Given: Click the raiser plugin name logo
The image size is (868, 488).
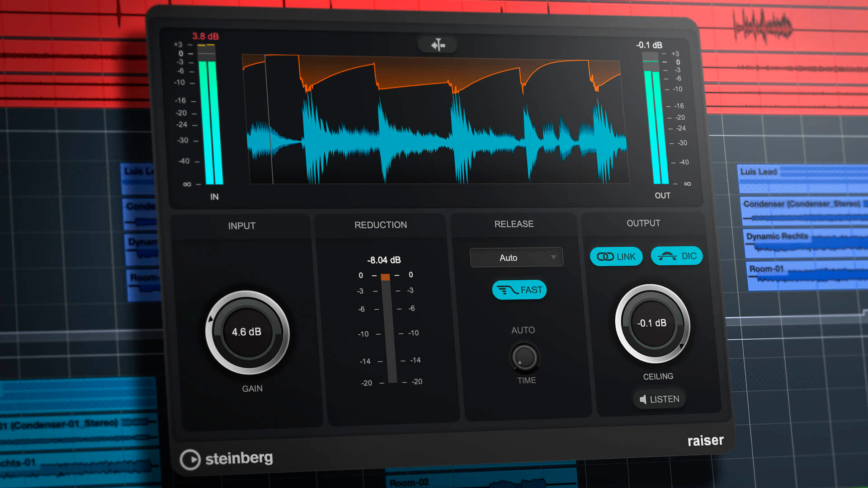Looking at the screenshot, I should (705, 440).
